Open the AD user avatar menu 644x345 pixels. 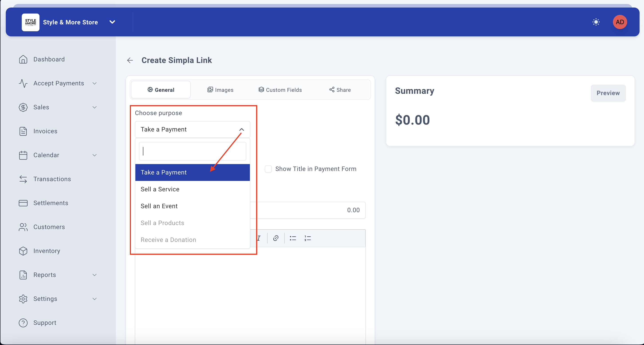point(620,22)
